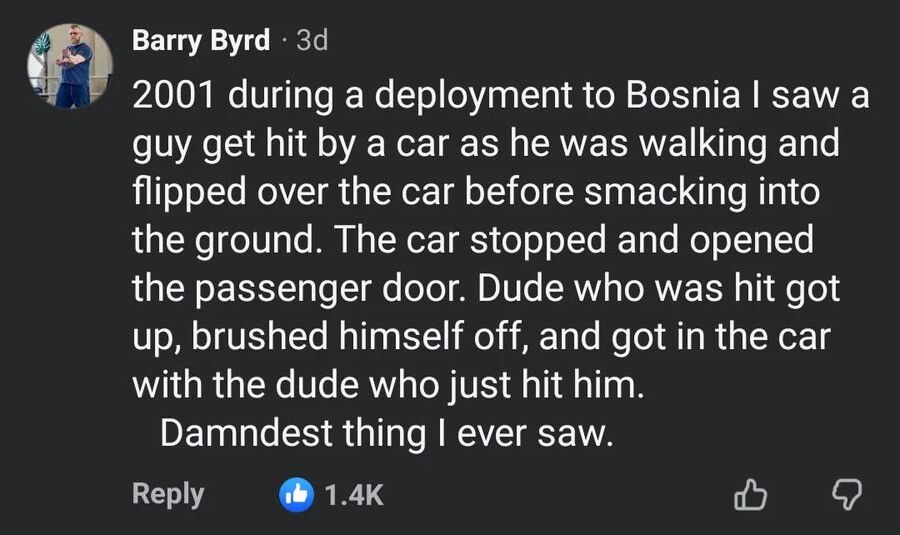Screen dimensions: 900x535
Task: View the 1.4K likes count
Action: pyautogui.click(x=355, y=494)
